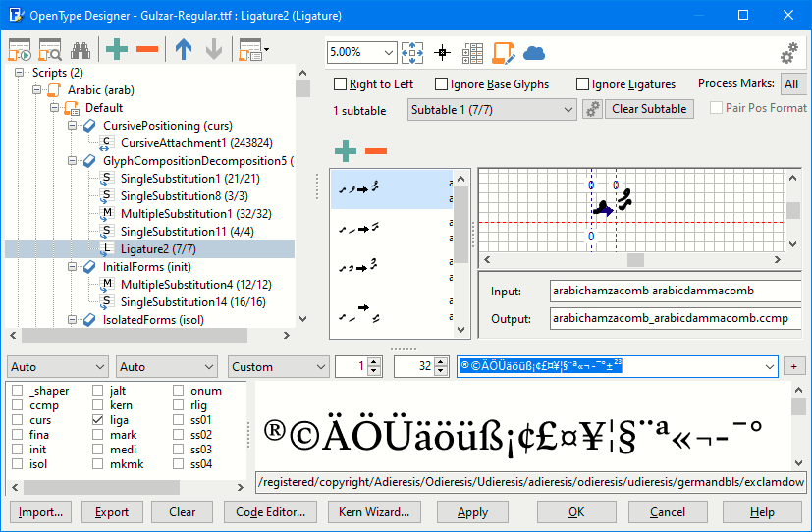The width and height of the screenshot is (812, 532).
Task: Open the Custom dropdown
Action: [279, 367]
